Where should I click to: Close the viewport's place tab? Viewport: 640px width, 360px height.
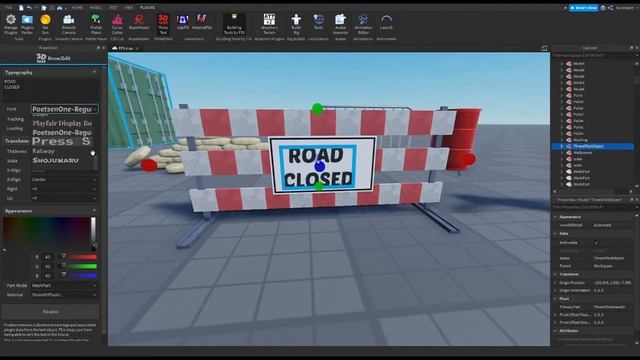137,48
